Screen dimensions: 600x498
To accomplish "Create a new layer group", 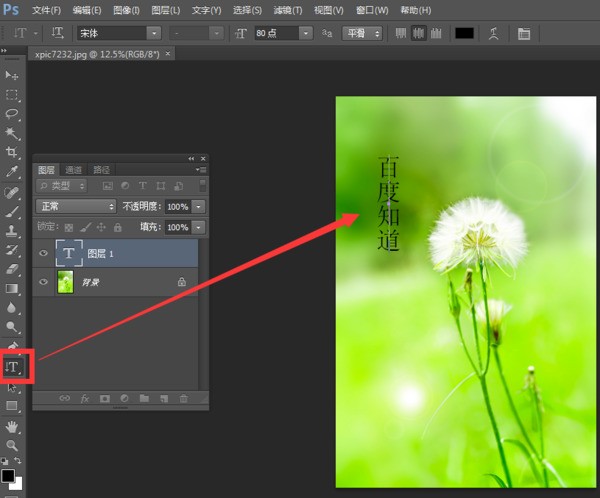I will (x=144, y=398).
